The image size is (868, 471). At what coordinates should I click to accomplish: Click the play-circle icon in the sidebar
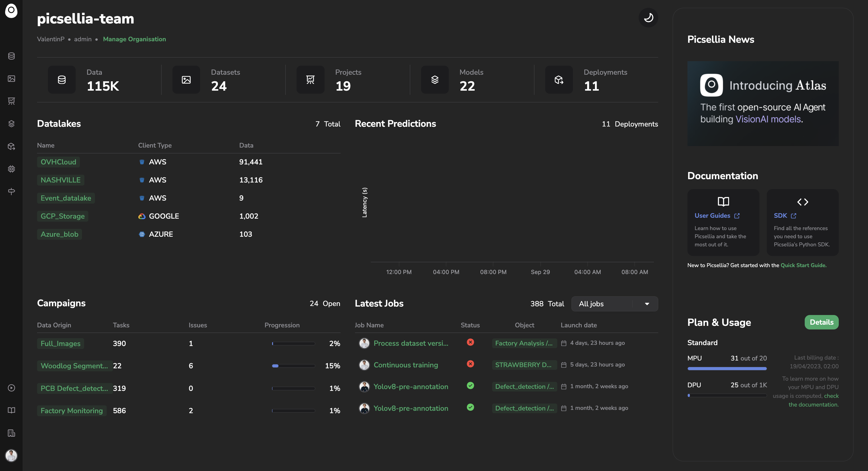tap(11, 388)
